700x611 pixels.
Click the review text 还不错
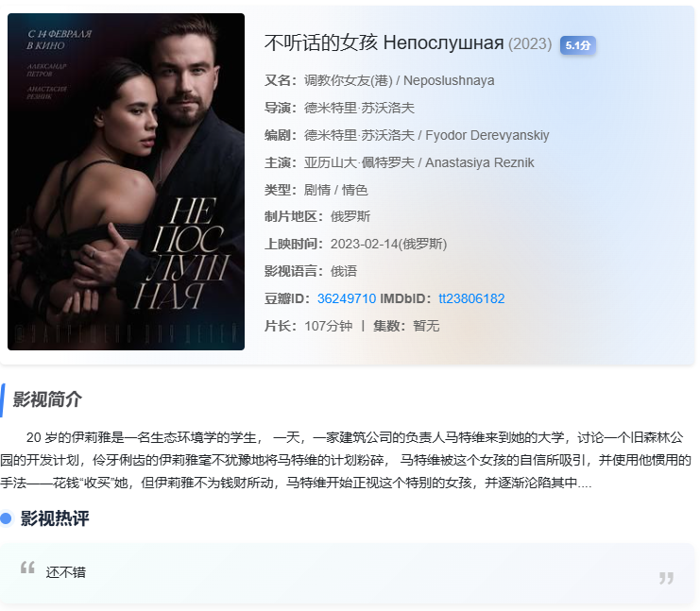(x=65, y=572)
